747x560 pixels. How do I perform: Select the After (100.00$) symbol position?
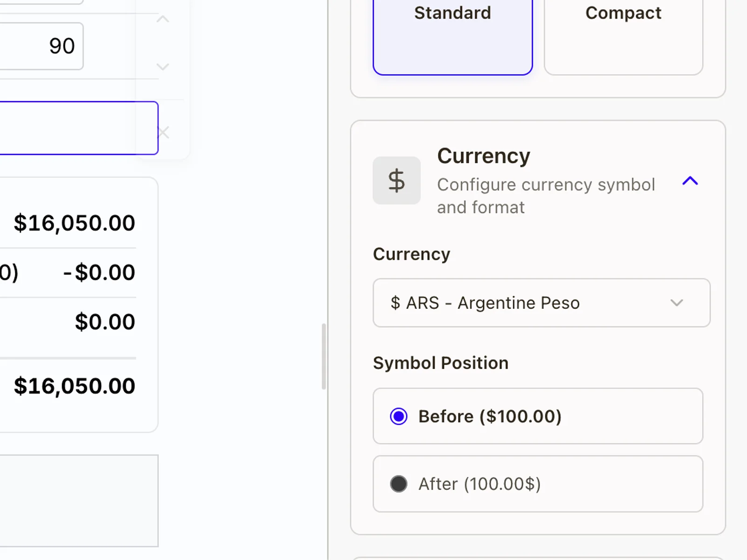coord(398,484)
